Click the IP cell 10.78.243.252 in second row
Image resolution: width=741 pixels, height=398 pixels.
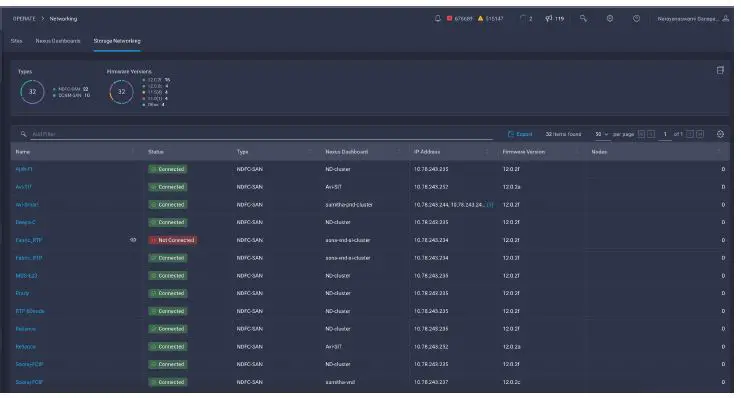point(431,187)
